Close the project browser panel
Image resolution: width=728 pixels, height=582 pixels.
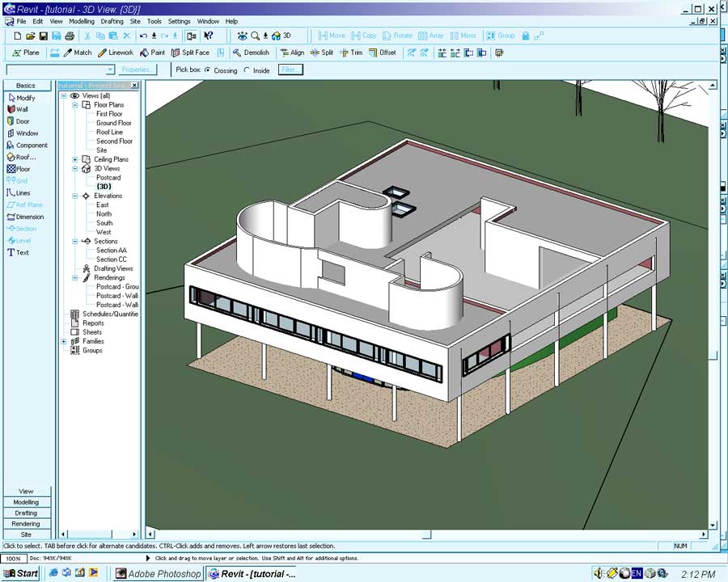134,86
